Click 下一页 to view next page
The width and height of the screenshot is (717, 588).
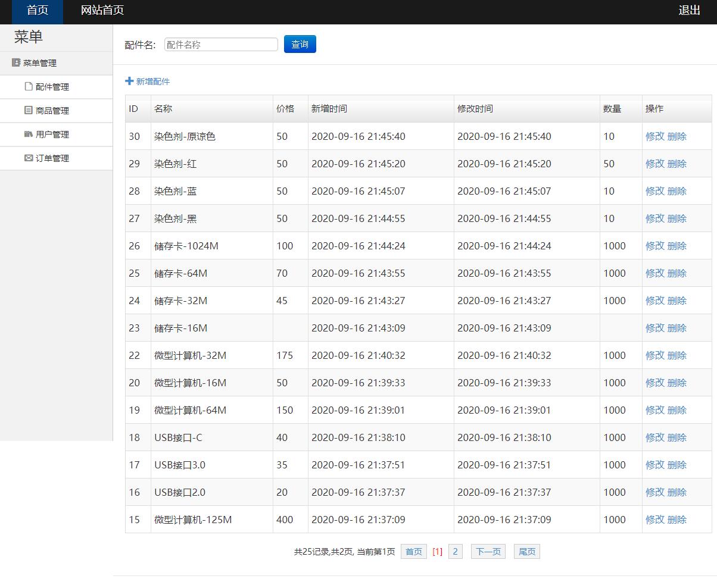tap(488, 551)
